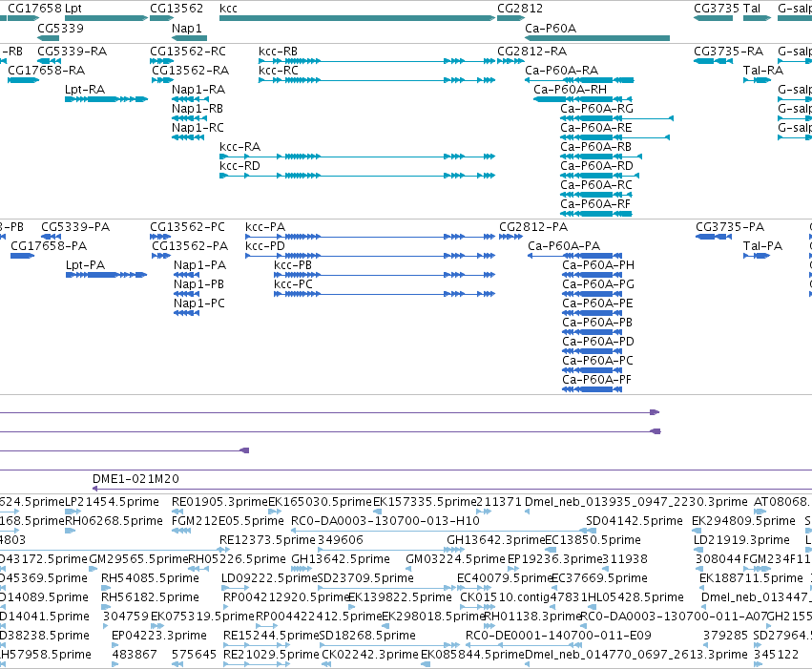Image resolution: width=812 pixels, height=669 pixels.
Task: Click protein kcc-PD
Action: [265, 246]
